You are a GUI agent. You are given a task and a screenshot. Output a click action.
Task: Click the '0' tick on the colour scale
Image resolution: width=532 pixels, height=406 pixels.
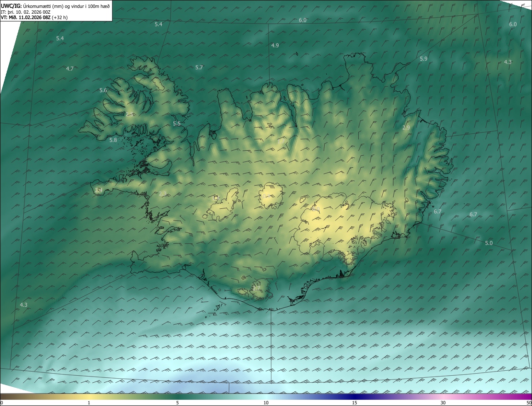tap(2, 403)
